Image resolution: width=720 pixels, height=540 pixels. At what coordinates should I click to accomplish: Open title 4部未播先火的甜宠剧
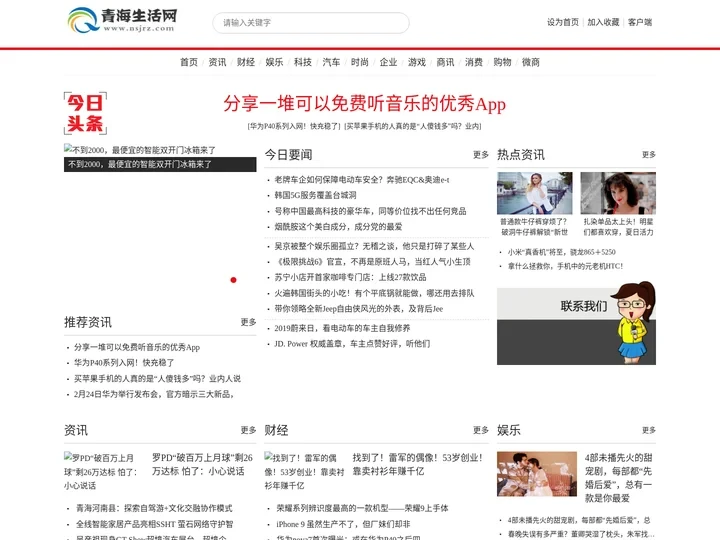tap(619, 478)
